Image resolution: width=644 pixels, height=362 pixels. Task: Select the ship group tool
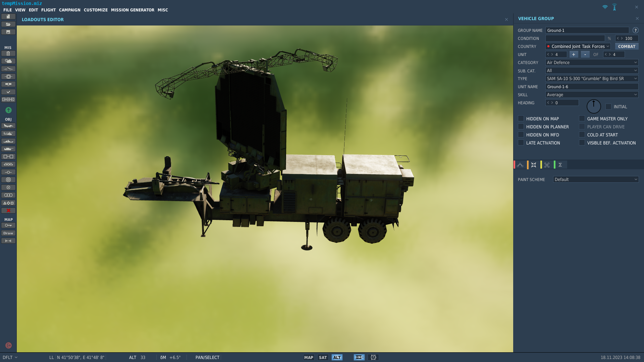coord(8,141)
